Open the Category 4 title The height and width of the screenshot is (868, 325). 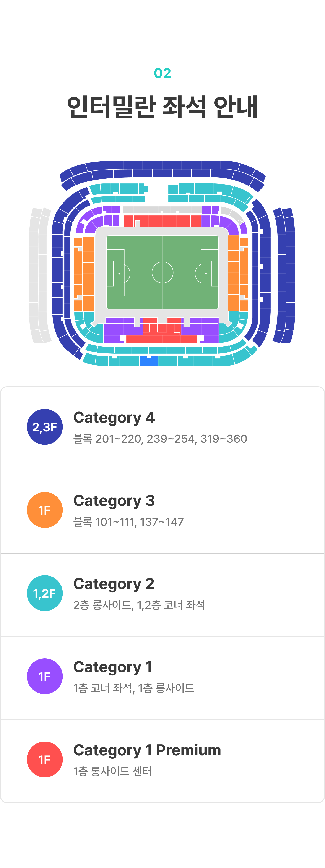pyautogui.click(x=114, y=418)
